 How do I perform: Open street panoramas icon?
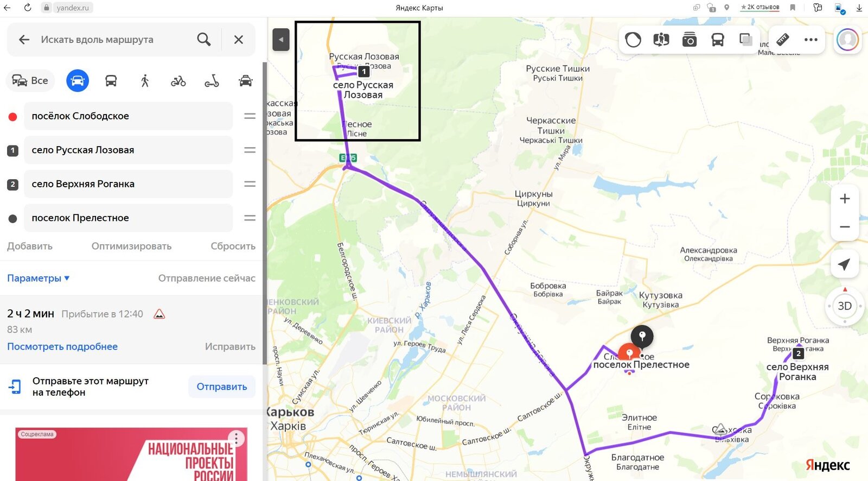pos(661,40)
